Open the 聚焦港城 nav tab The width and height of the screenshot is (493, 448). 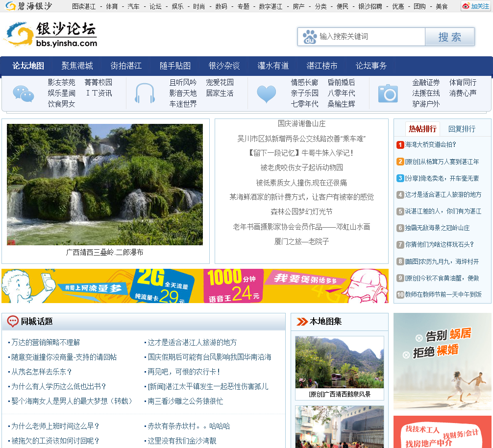[77, 66]
